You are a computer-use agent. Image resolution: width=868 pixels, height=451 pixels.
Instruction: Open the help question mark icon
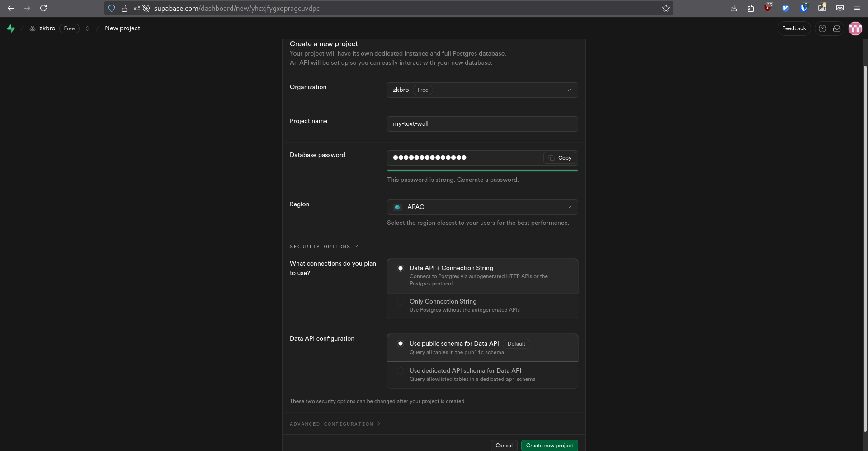coord(822,28)
